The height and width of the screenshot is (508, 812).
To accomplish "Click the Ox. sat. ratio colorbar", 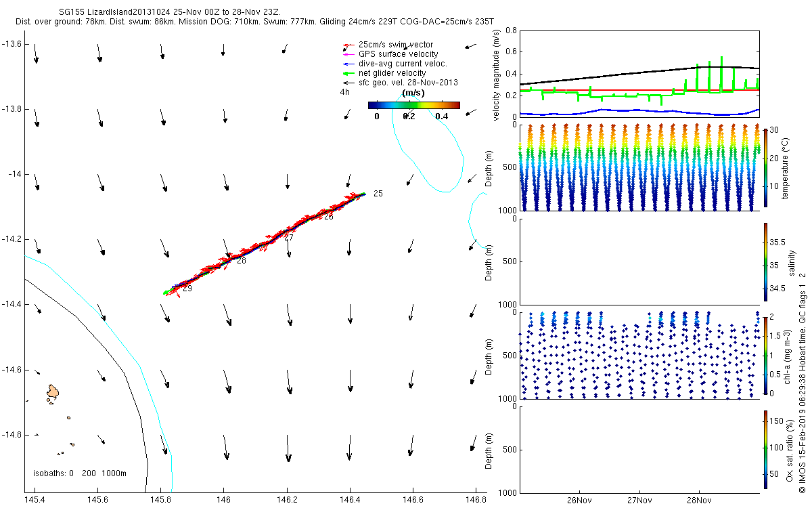I will (765, 450).
